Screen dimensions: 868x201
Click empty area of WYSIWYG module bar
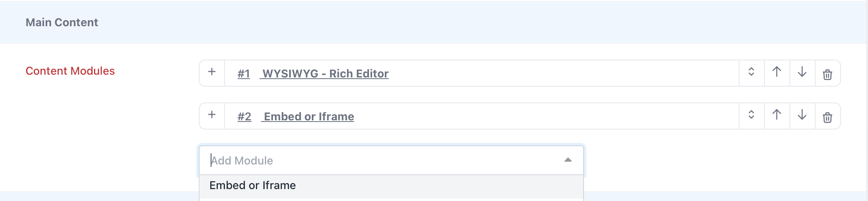pos(563,73)
